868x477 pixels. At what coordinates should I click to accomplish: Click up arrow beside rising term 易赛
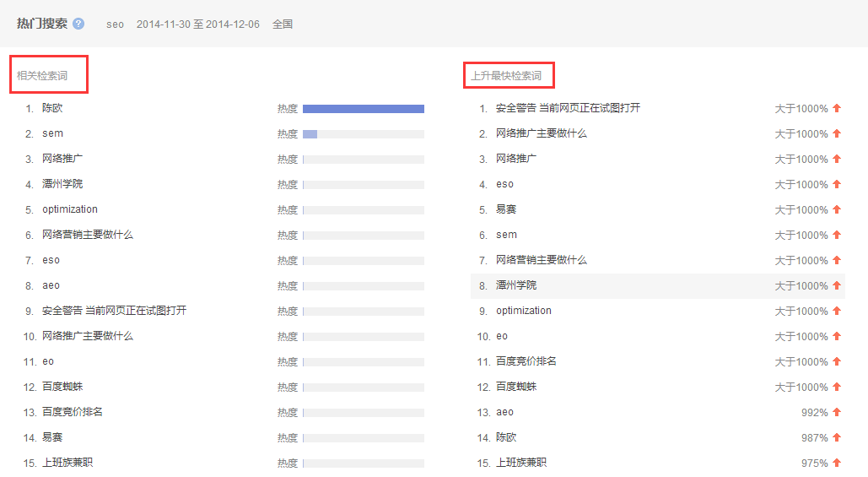(837, 209)
